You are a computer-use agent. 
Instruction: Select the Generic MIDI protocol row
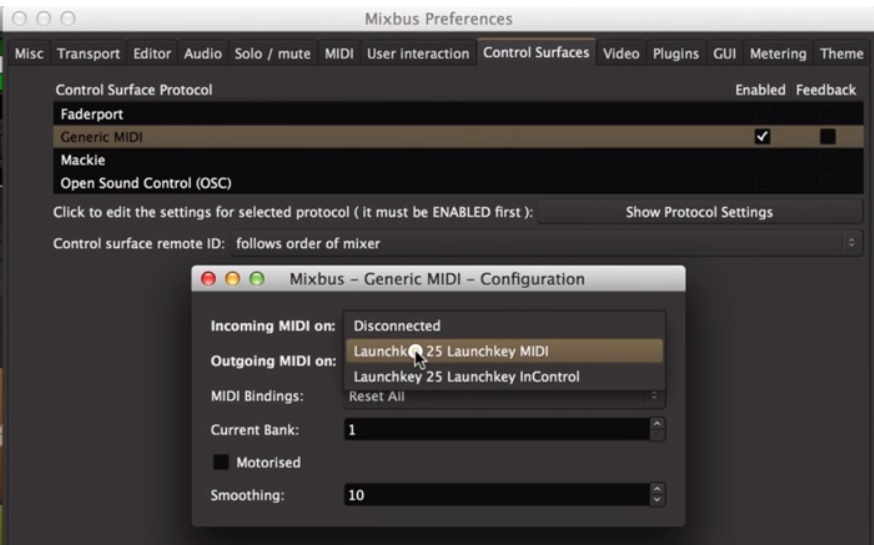(458, 137)
